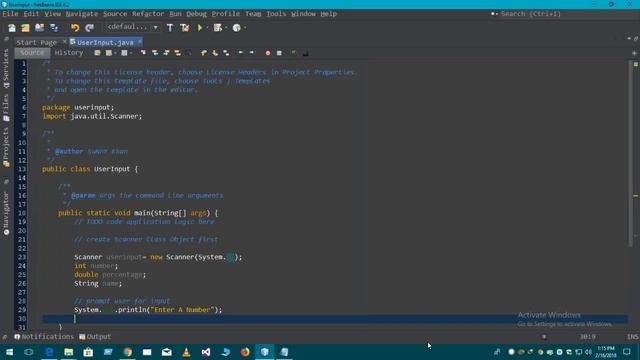The width and height of the screenshot is (640, 360).
Task: Click the Debug Project icon
Action: pos(218,28)
